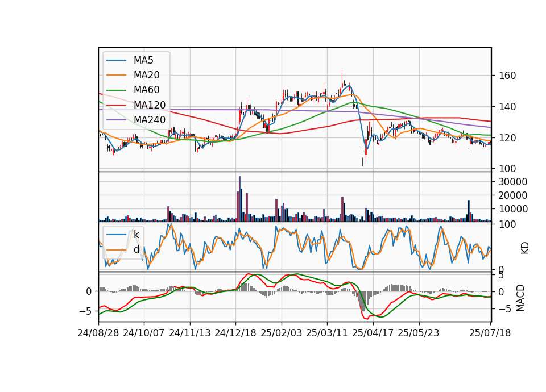
Task: Click the 25/04/17 date label
Action: (x=373, y=333)
